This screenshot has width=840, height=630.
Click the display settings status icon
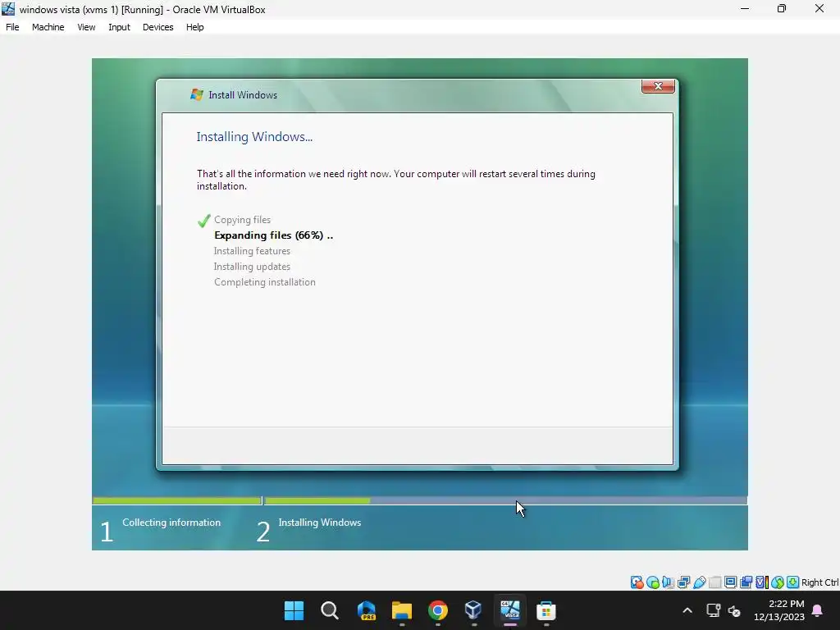click(x=730, y=582)
